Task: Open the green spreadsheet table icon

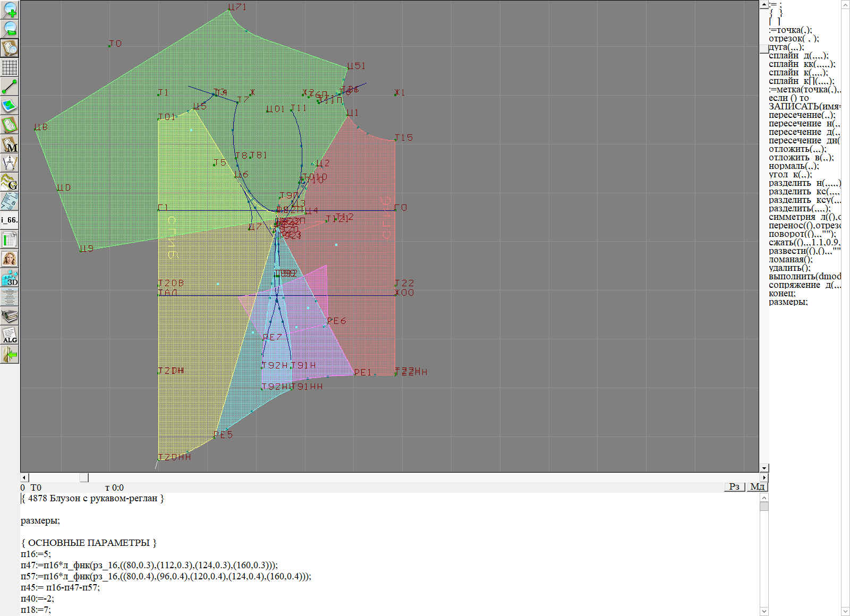Action: 10,239
